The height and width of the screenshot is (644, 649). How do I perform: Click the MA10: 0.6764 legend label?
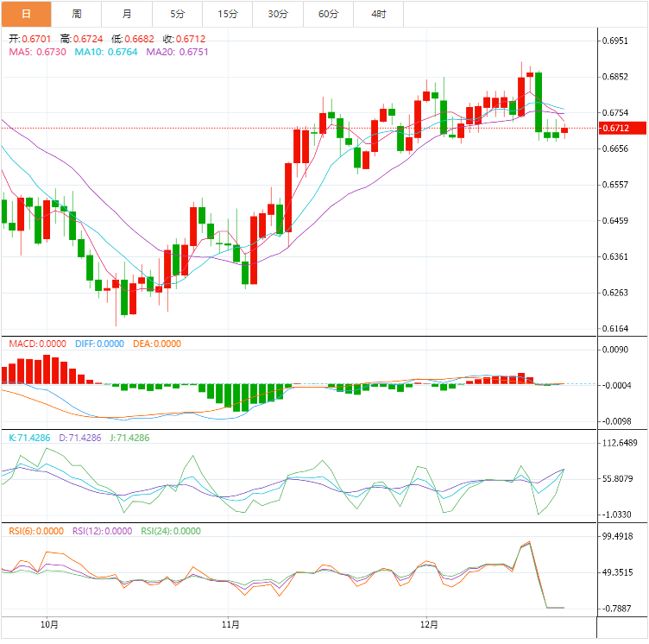[106, 52]
